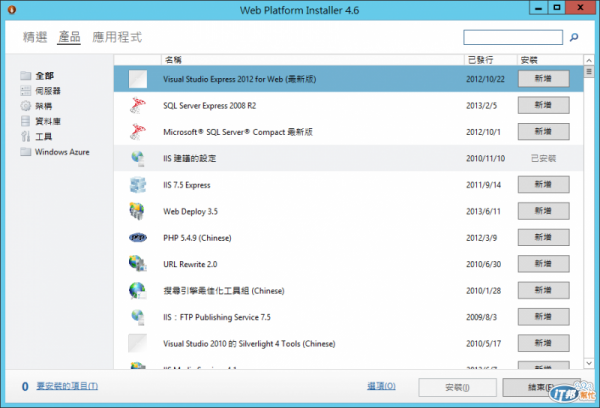Select the 資料庫 category icon
The image size is (600, 408).
26,121
